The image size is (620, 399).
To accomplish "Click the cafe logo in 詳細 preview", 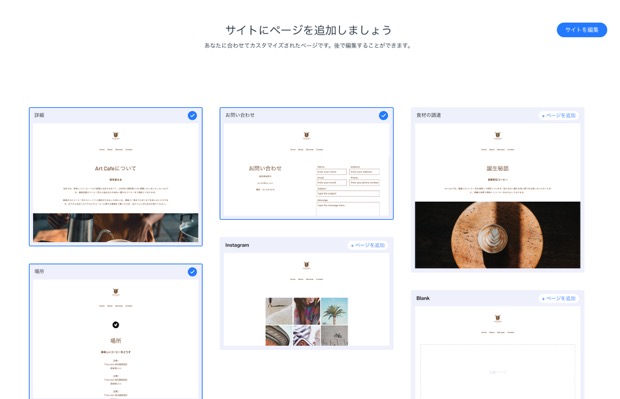I will click(115, 136).
